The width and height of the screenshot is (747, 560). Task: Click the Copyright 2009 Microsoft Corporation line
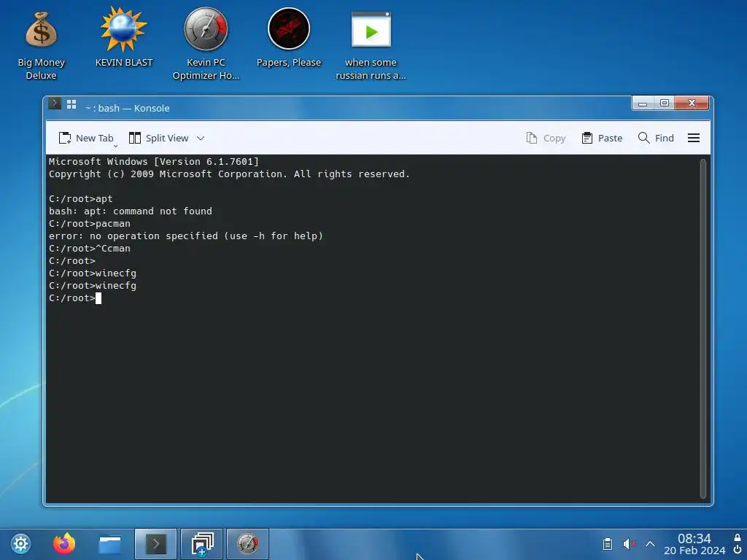pyautogui.click(x=229, y=174)
